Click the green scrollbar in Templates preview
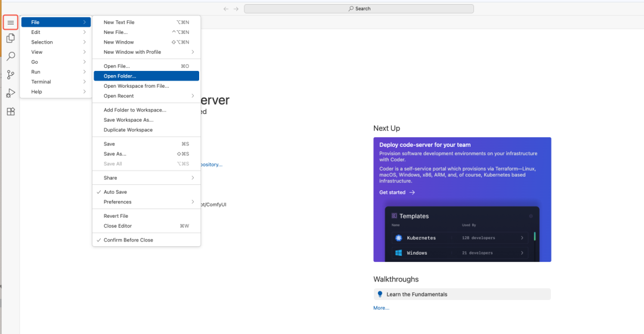This screenshot has height=334, width=644. (x=534, y=236)
